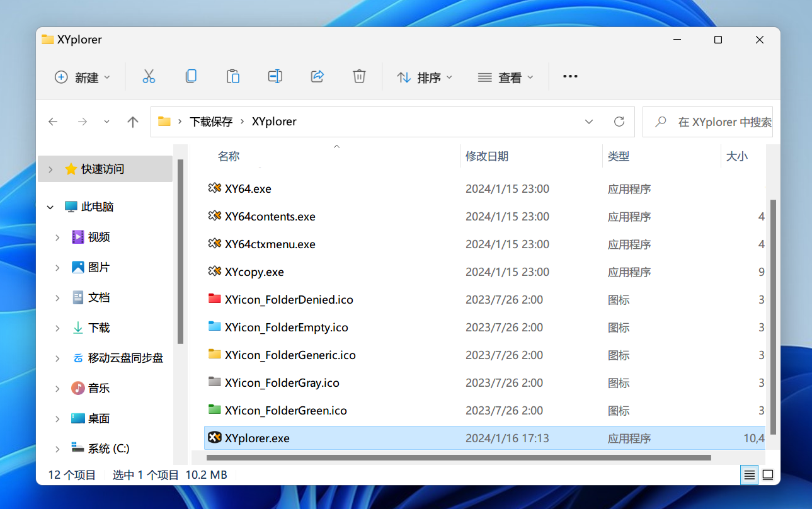This screenshot has width=812, height=509.
Task: Click the red FolderDenied icon
Action: 214,299
